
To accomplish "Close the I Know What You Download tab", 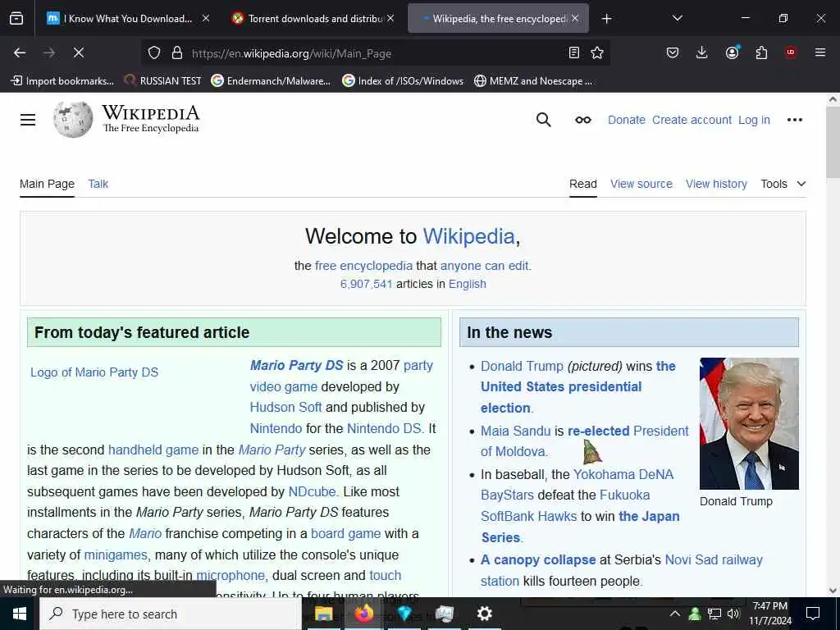I will point(206,18).
